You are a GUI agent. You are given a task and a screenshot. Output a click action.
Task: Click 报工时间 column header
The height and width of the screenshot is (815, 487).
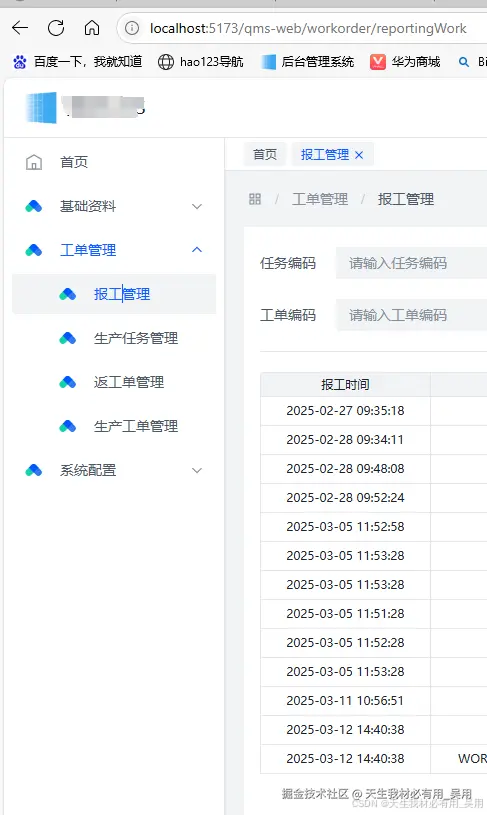point(345,385)
